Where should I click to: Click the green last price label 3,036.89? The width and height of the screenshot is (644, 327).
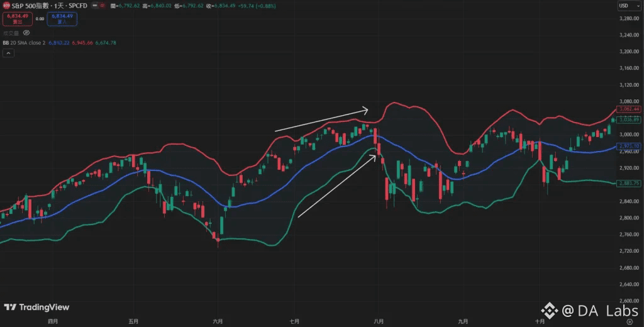click(x=628, y=119)
